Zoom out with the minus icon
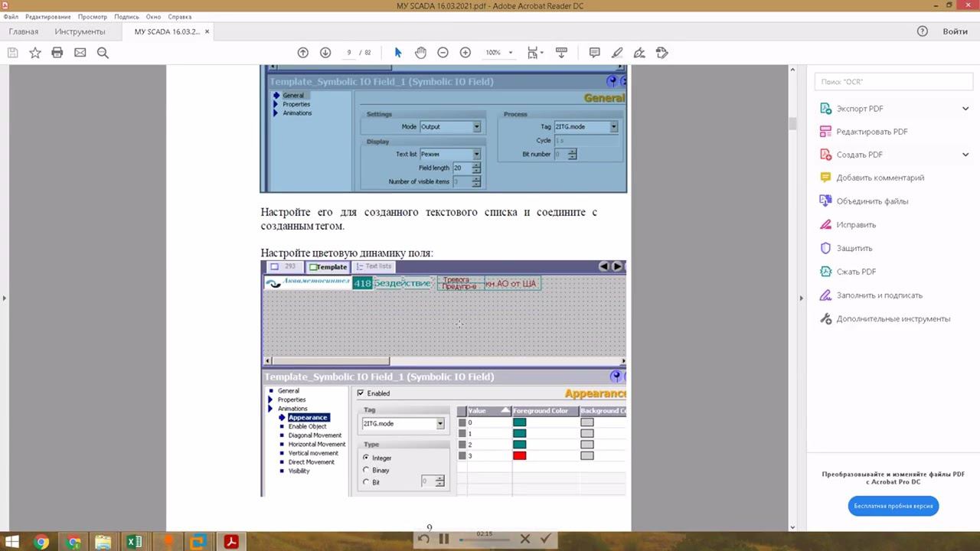Screen dimensions: 980x551 [443, 53]
